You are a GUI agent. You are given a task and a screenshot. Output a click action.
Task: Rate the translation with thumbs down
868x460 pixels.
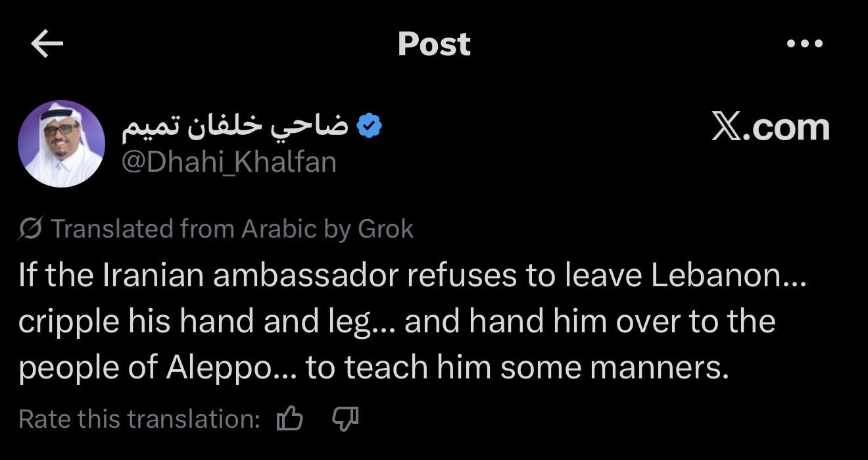(343, 417)
